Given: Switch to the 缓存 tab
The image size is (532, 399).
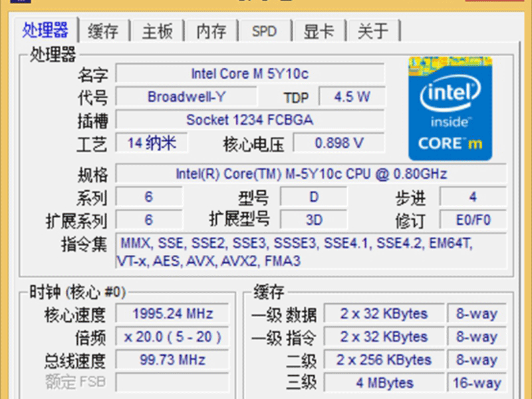Looking at the screenshot, I should (x=104, y=31).
